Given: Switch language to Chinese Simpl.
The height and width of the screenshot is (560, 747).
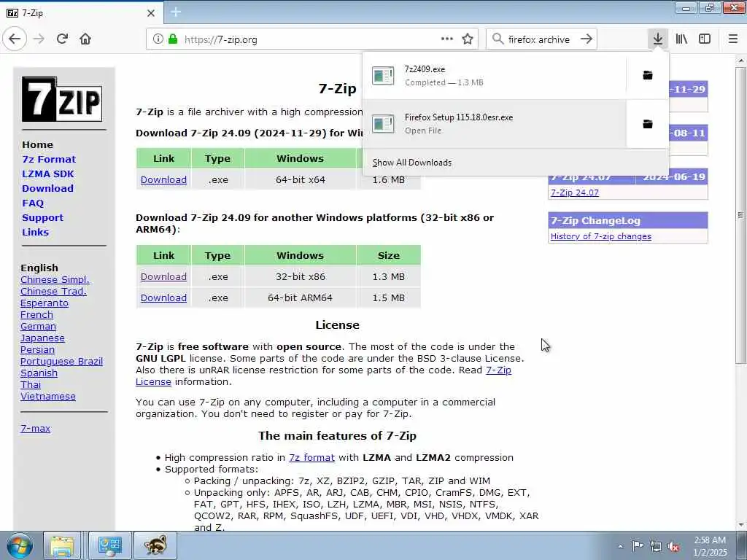Looking at the screenshot, I should point(55,279).
